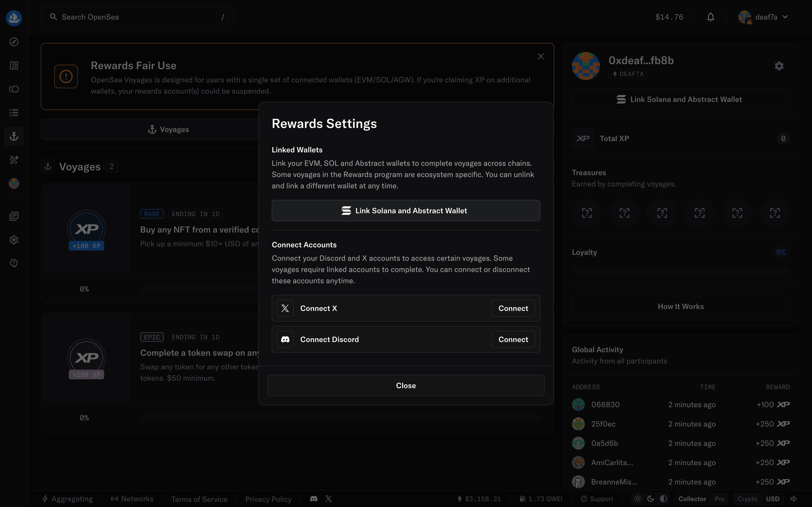This screenshot has height=507, width=812.
Task: Click Discord icon in footer bar
Action: point(313,499)
